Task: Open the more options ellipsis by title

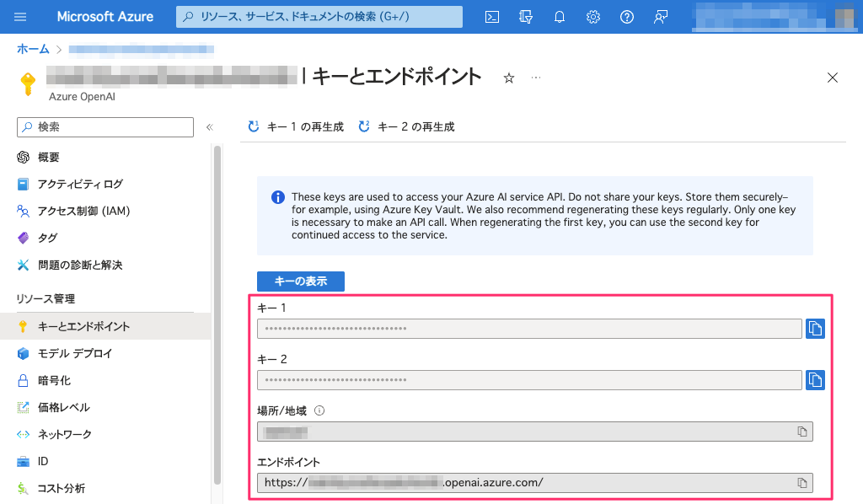Action: (535, 78)
